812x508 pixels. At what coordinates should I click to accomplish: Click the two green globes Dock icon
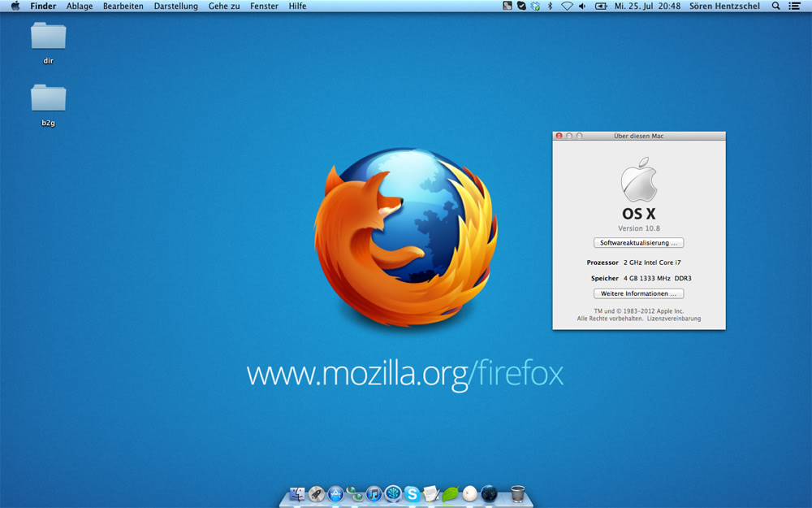355,493
